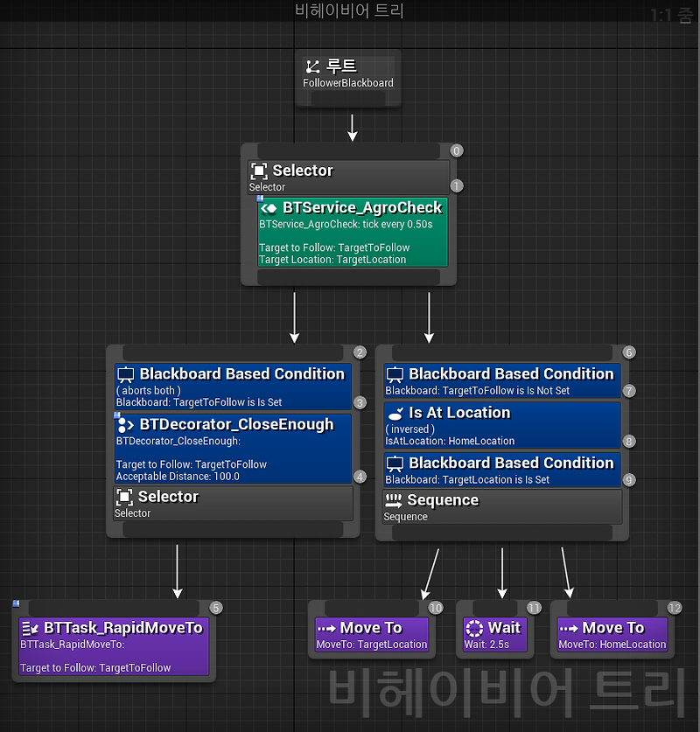Click the Selector node's icon
700x732 pixels.
point(260,171)
